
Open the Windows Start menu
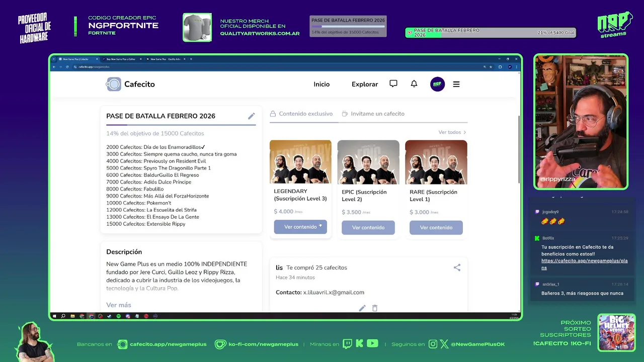(x=54, y=316)
